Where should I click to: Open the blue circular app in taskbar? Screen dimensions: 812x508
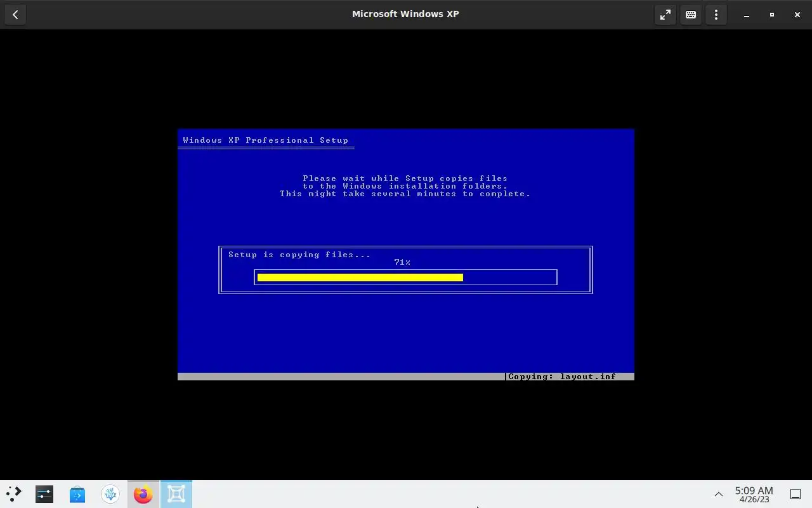coord(110,494)
